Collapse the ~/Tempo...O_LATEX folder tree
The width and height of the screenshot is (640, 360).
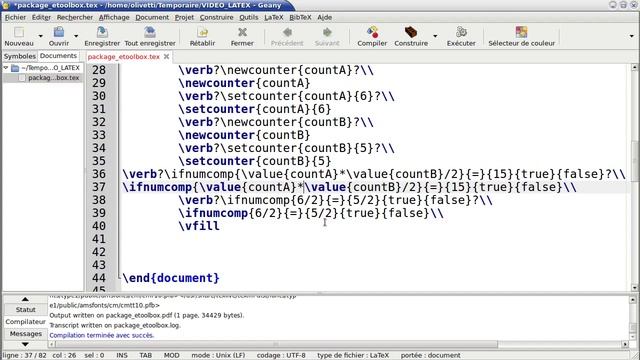click(6, 68)
